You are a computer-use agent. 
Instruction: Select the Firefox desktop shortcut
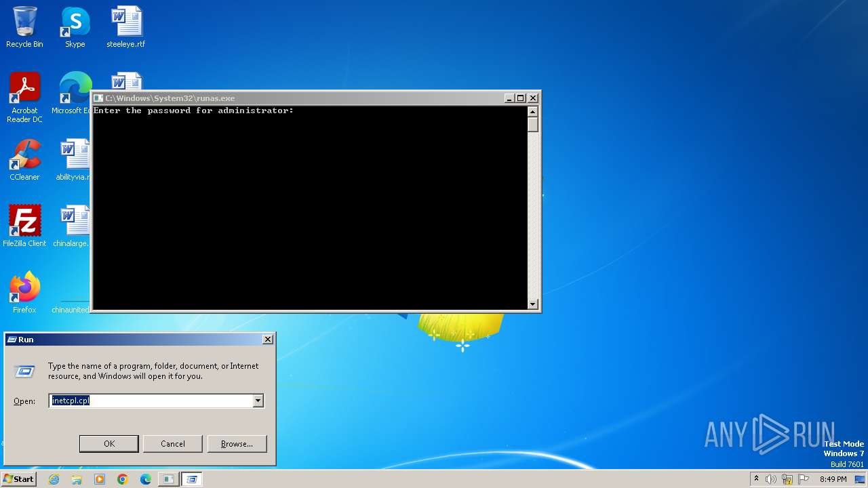click(x=24, y=293)
